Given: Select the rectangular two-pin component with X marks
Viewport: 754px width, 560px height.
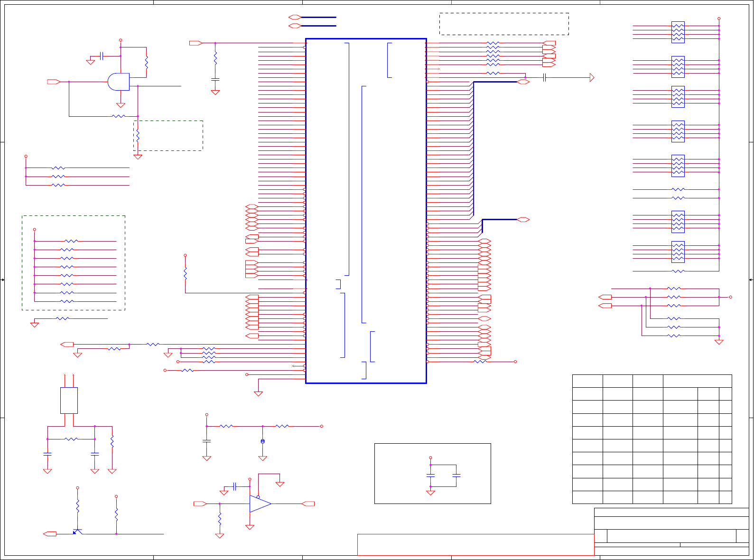Looking at the screenshot, I should click(69, 401).
